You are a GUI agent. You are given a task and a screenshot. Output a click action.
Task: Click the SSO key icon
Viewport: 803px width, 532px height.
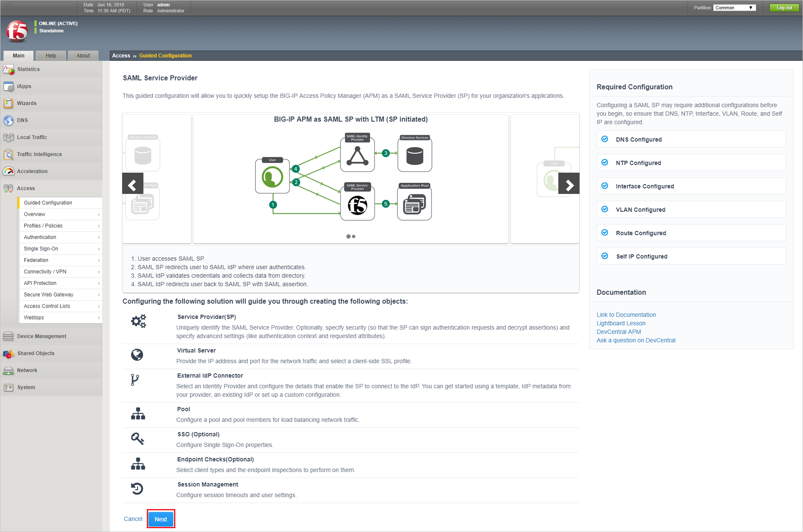tap(137, 438)
